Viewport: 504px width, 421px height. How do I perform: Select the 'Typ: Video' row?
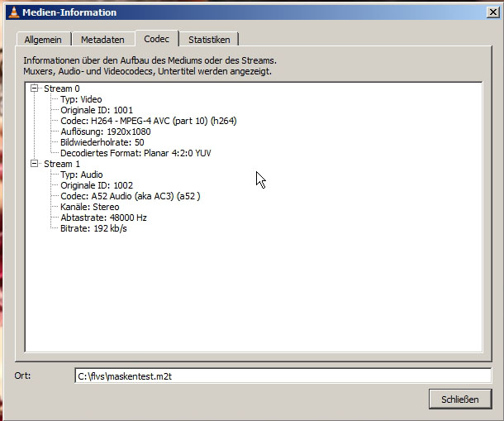coord(81,99)
